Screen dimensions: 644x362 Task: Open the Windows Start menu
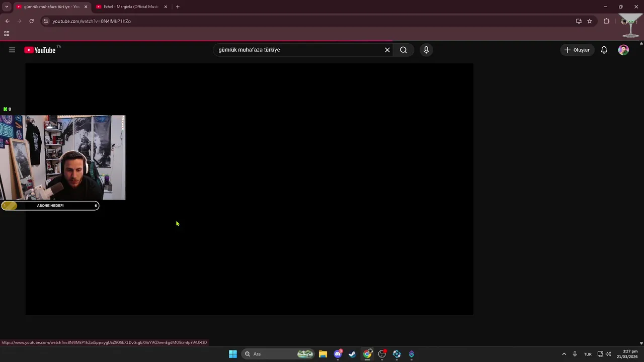pyautogui.click(x=233, y=354)
